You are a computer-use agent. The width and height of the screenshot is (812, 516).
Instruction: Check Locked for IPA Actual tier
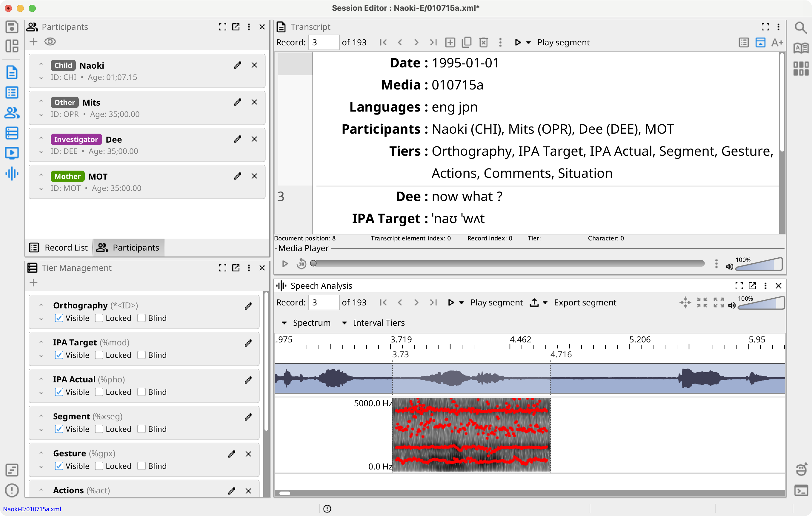click(99, 393)
